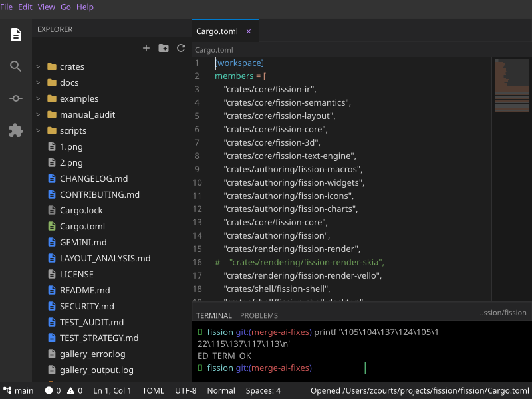Click the examples folder icon
Viewport: 532px width, 399px height.
[52, 98]
